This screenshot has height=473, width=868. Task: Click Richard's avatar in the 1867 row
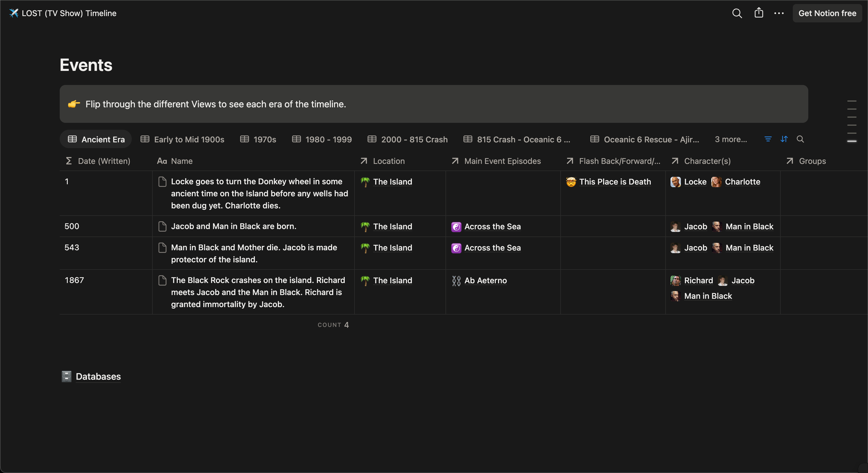point(676,280)
